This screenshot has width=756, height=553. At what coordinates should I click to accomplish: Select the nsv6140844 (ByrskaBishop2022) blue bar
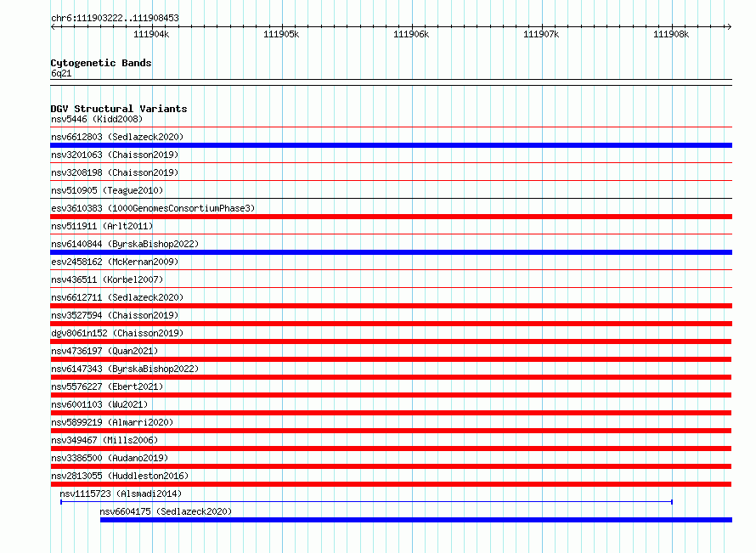pyautogui.click(x=391, y=252)
